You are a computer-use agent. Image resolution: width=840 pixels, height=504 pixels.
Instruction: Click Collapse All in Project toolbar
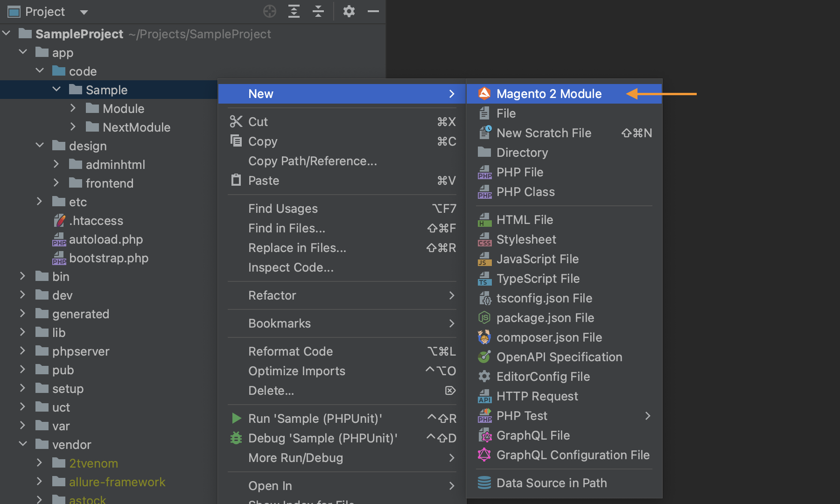(318, 11)
